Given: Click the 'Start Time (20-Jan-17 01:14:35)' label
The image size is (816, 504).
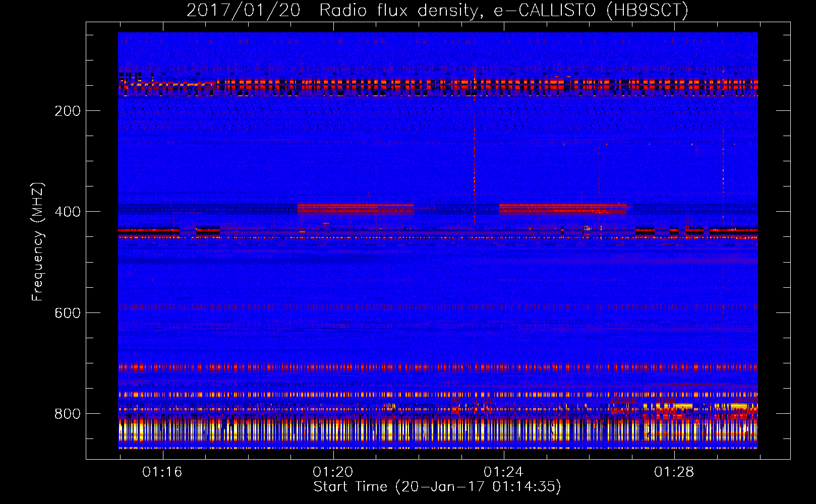Looking at the screenshot, I should pyautogui.click(x=437, y=487).
